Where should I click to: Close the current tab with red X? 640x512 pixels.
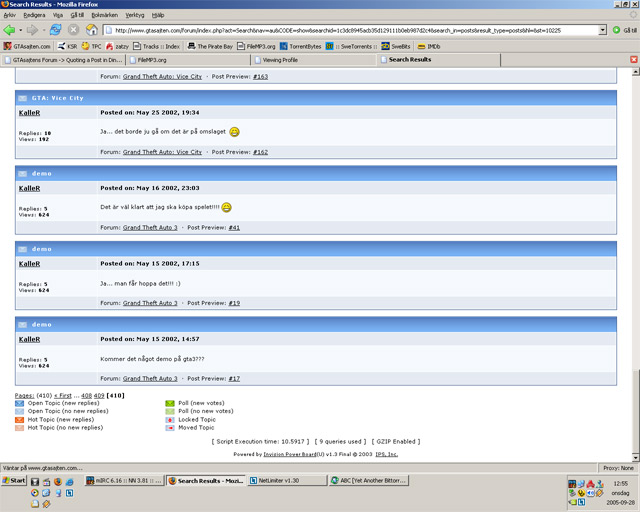tap(634, 60)
